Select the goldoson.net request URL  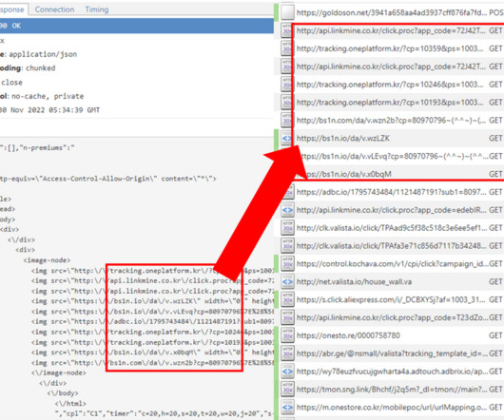point(391,12)
